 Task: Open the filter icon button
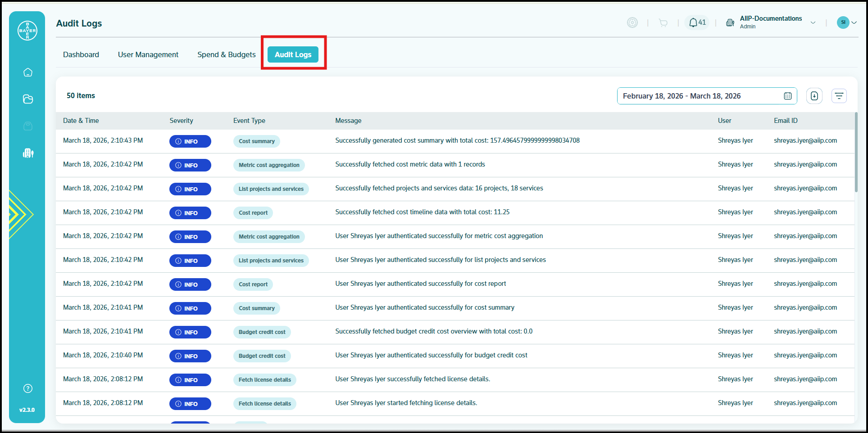click(x=839, y=96)
